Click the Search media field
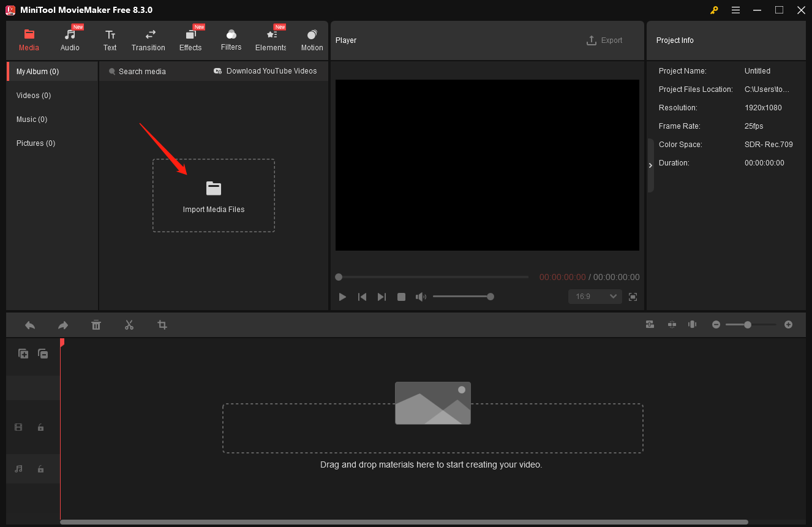 [142, 72]
